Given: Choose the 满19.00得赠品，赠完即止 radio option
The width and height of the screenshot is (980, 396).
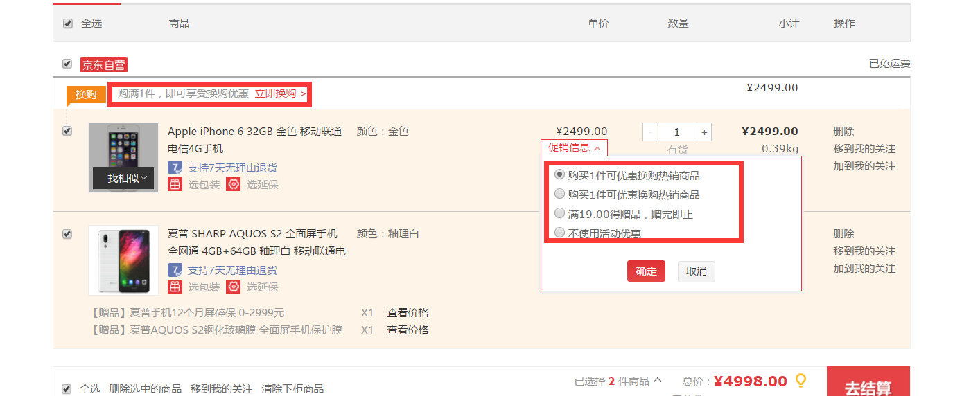Looking at the screenshot, I should point(559,213).
